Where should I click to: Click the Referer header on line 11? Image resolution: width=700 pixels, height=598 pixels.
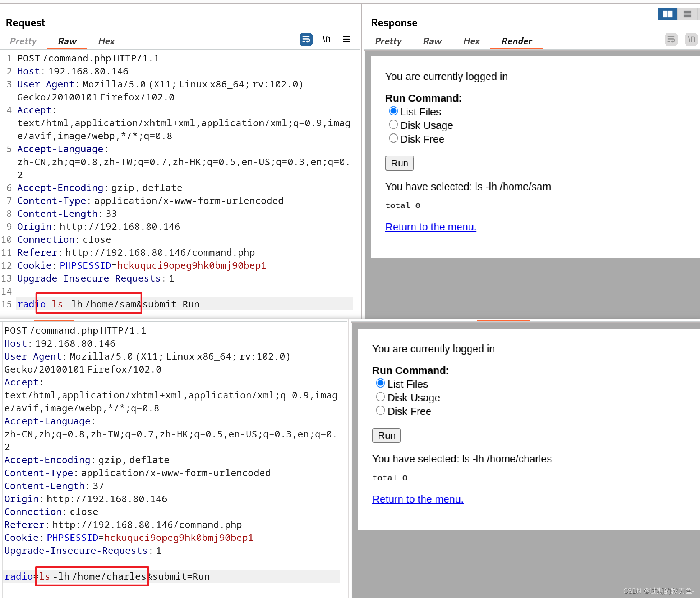click(x=136, y=252)
